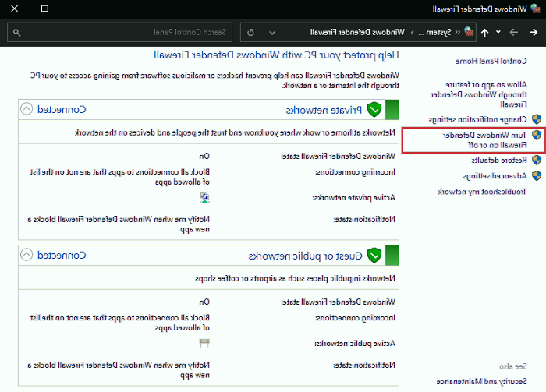Click 'Help protect your PC with Windows Defender Firewall' heading
The width and height of the screenshot is (546, 392).
pos(276,55)
